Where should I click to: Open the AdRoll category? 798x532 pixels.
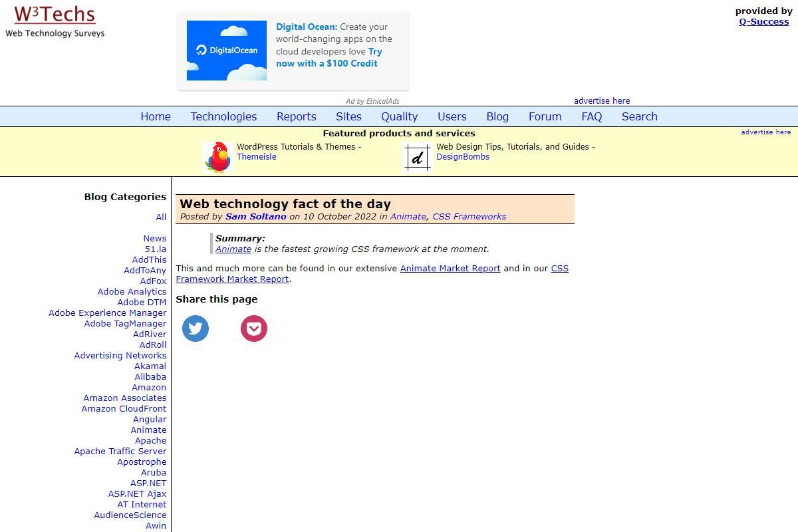click(153, 344)
